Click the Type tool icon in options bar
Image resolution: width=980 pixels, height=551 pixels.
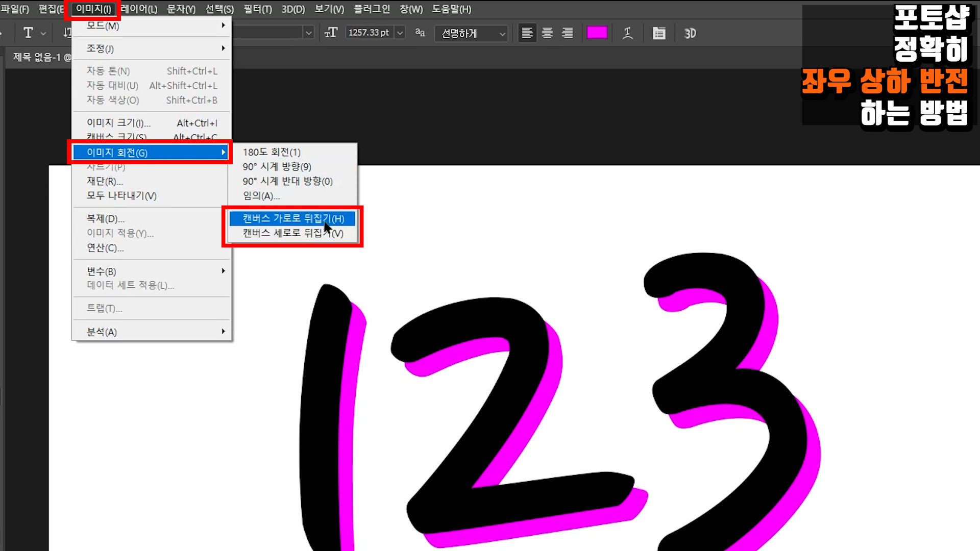(29, 33)
